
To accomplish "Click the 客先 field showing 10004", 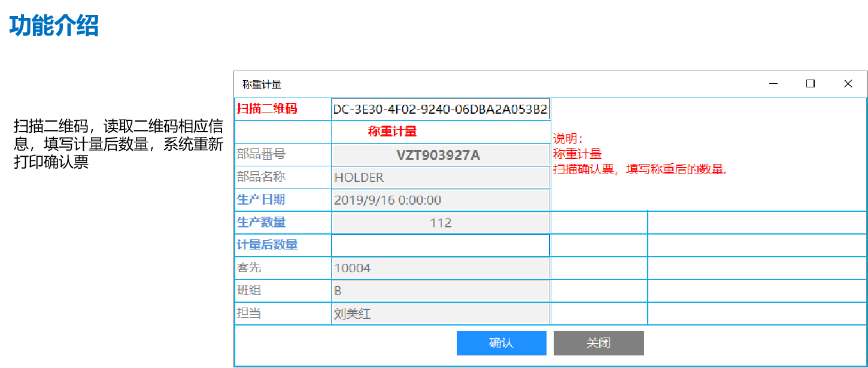I will pos(440,268).
